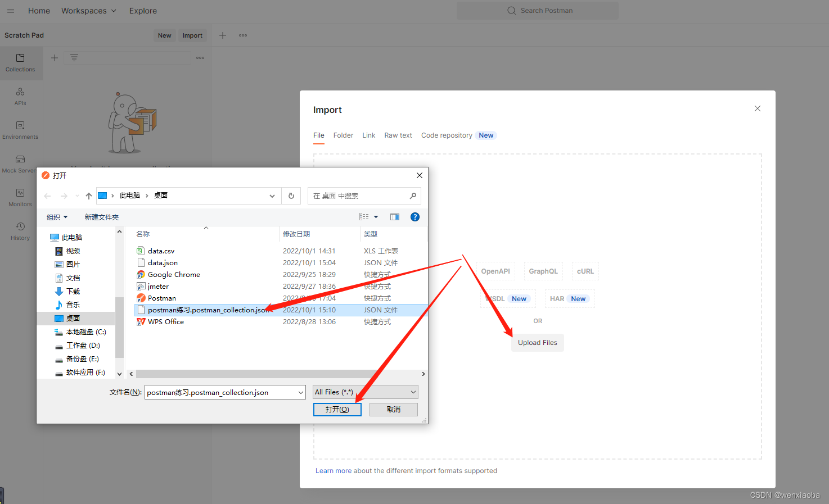The image size is (829, 504).
Task: Click the horizontal scrollbar in file list
Action: click(278, 374)
